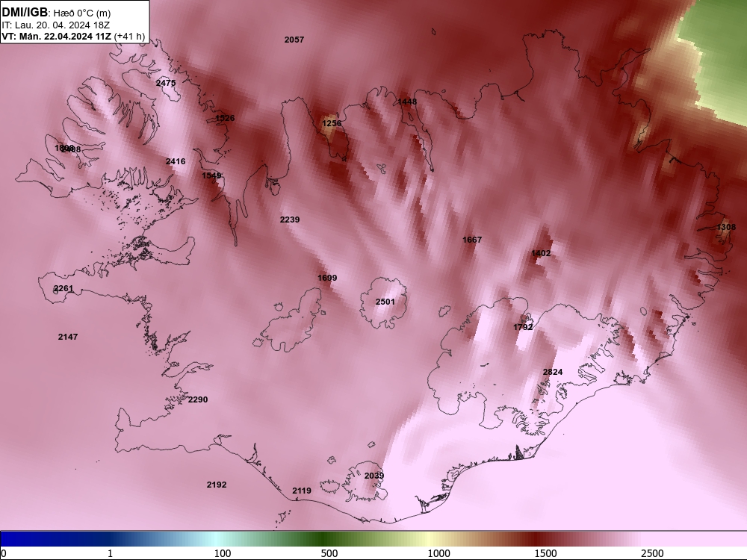Image resolution: width=747 pixels, height=560 pixels.
Task: Click the 1526 height value
Action: 225,118
